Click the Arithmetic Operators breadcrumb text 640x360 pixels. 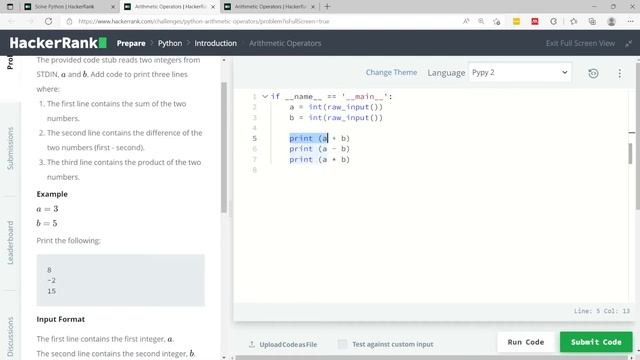click(x=285, y=43)
